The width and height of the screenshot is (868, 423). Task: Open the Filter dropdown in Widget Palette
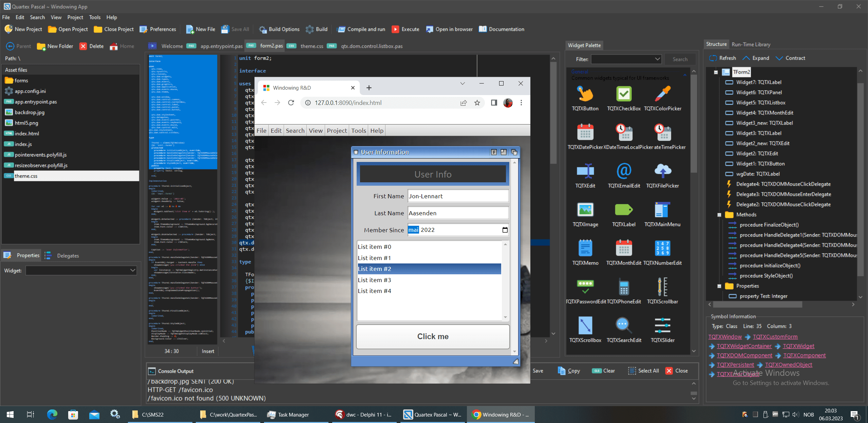657,59
